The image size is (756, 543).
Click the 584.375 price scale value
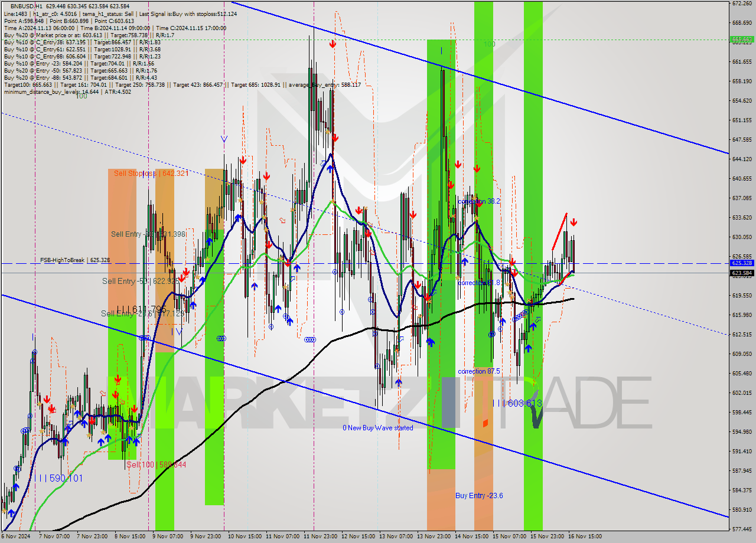pyautogui.click(x=742, y=490)
